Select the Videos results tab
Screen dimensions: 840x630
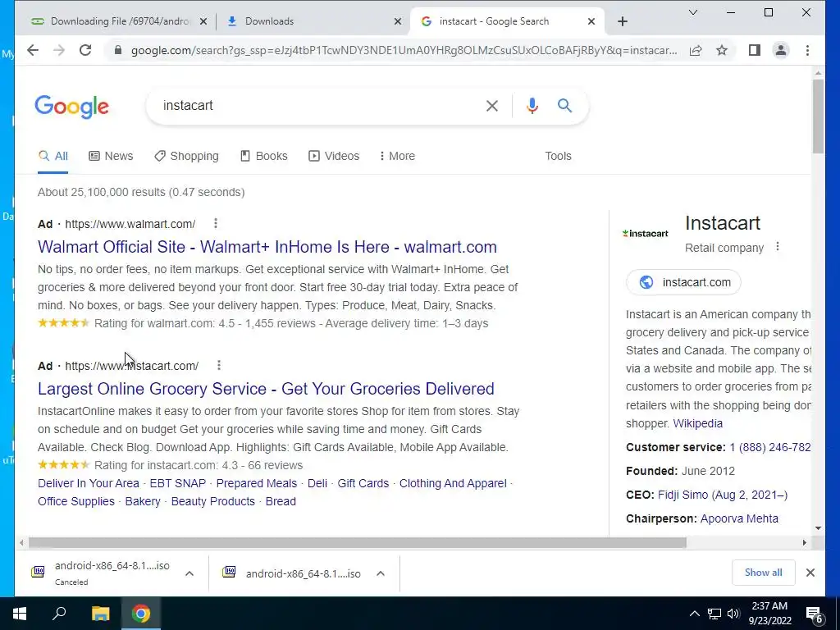334,156
